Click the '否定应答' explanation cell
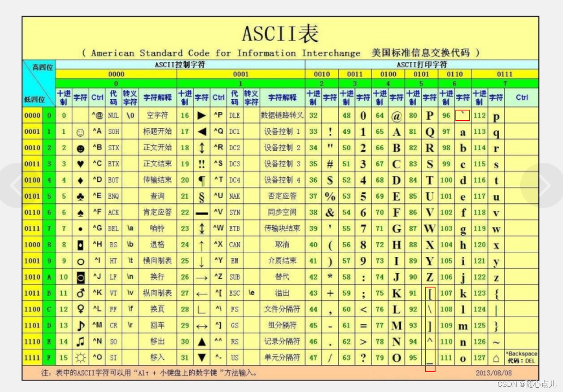The width and height of the screenshot is (563, 392). click(282, 196)
